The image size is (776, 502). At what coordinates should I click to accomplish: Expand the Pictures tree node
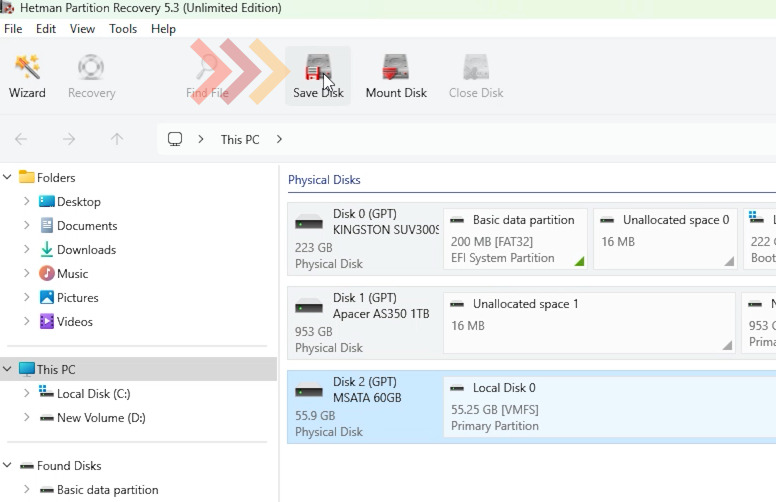[x=27, y=297]
